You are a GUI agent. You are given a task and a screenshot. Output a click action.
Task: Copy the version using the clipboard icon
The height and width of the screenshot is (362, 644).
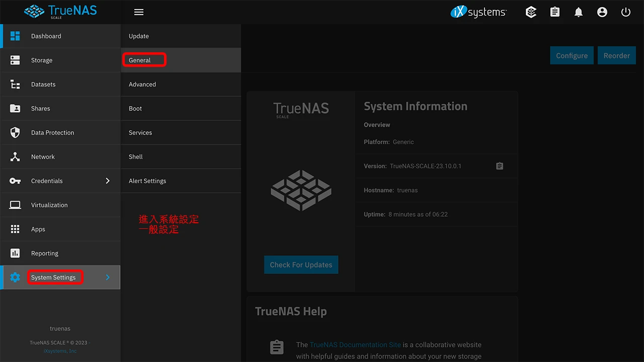(499, 166)
